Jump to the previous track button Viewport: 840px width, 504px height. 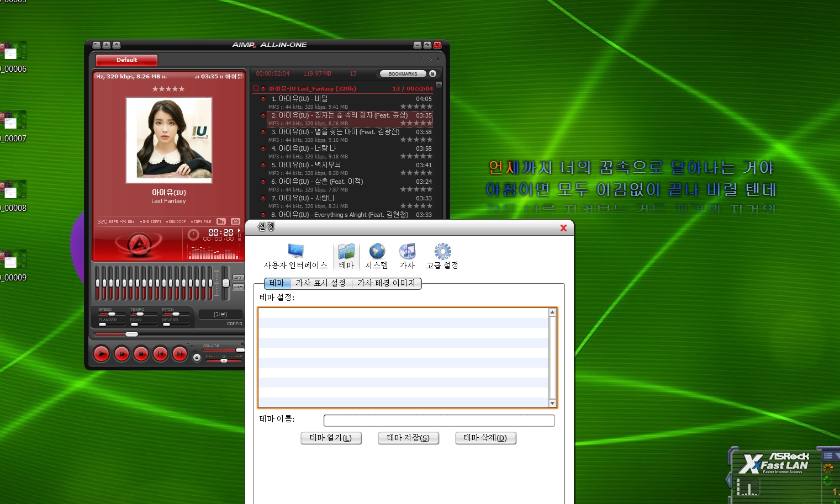click(160, 354)
